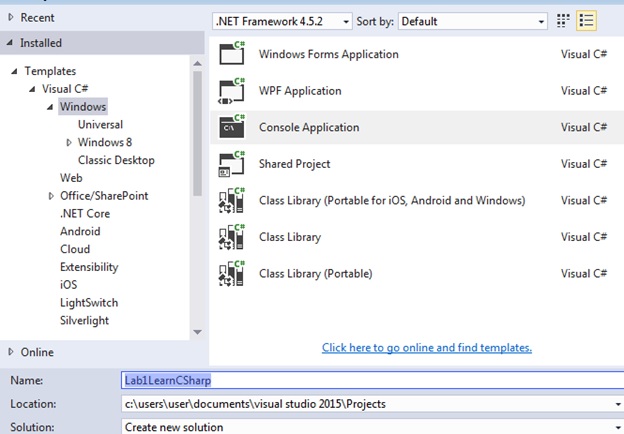
Task: Select the WPF Application template name
Action: coord(300,91)
